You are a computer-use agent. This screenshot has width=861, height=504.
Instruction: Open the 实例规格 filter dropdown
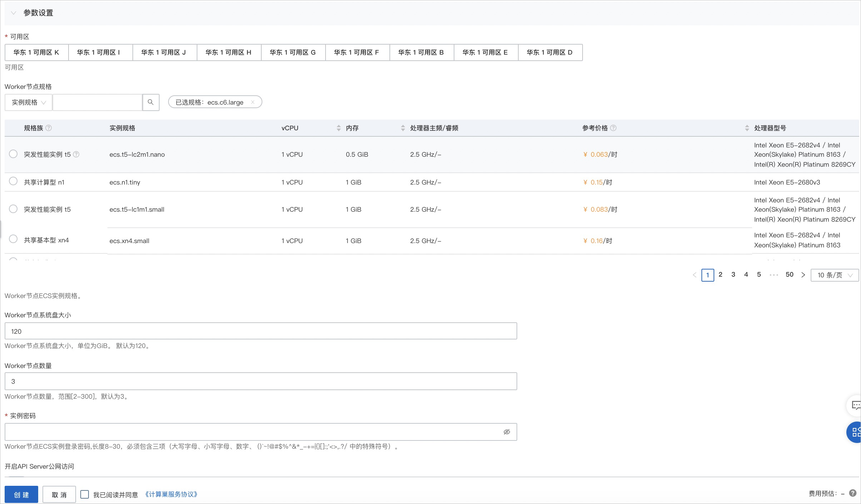[x=29, y=102]
